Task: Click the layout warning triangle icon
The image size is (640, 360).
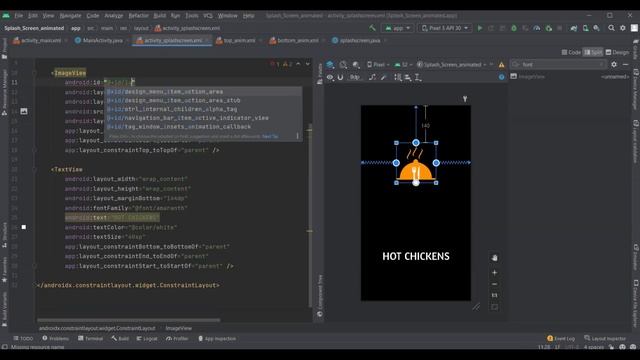Action: pyautogui.click(x=501, y=64)
